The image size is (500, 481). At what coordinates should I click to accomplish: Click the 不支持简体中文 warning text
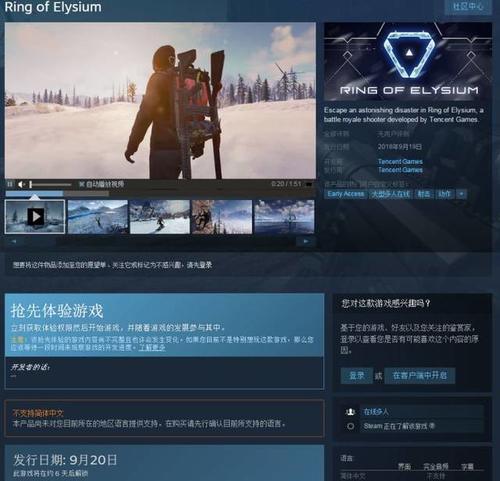[x=38, y=413]
